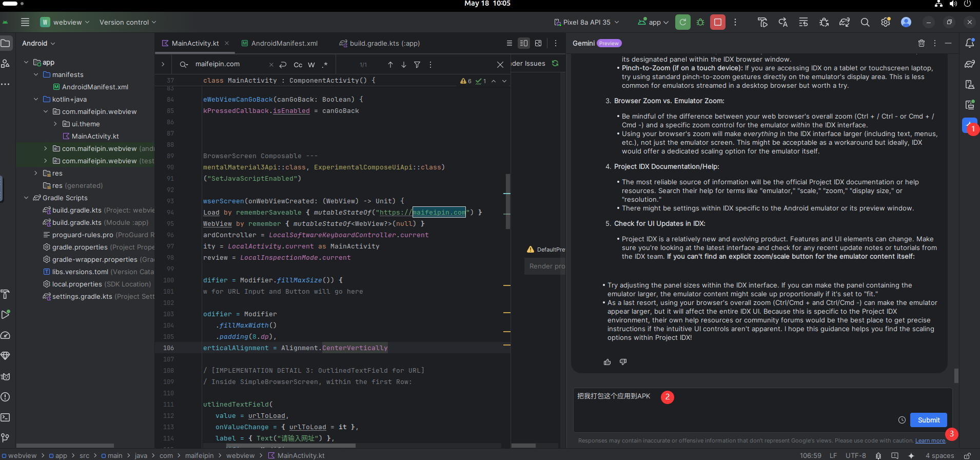Image resolution: width=980 pixels, height=460 pixels.
Task: Collapse the manifests folder
Action: pyautogui.click(x=36, y=74)
